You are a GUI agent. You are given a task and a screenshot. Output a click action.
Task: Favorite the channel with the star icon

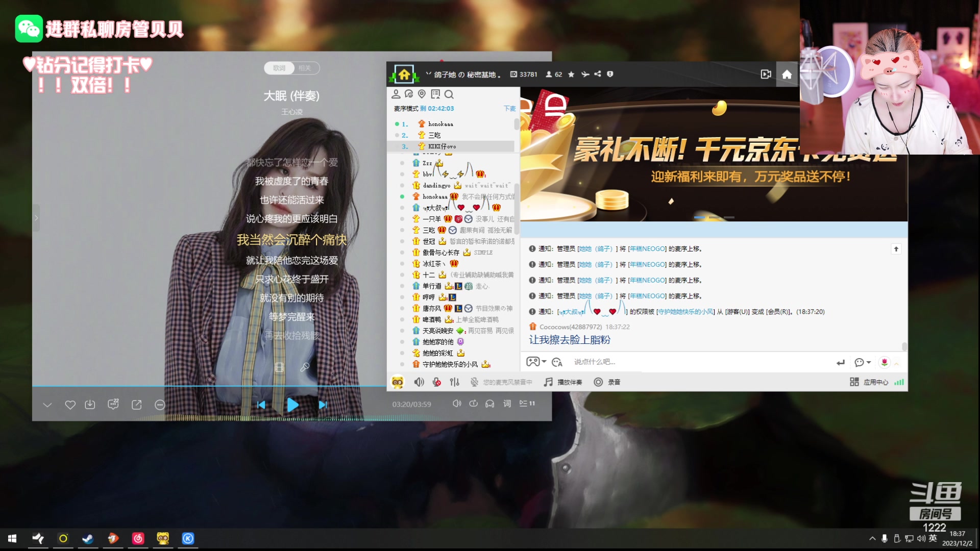(571, 74)
